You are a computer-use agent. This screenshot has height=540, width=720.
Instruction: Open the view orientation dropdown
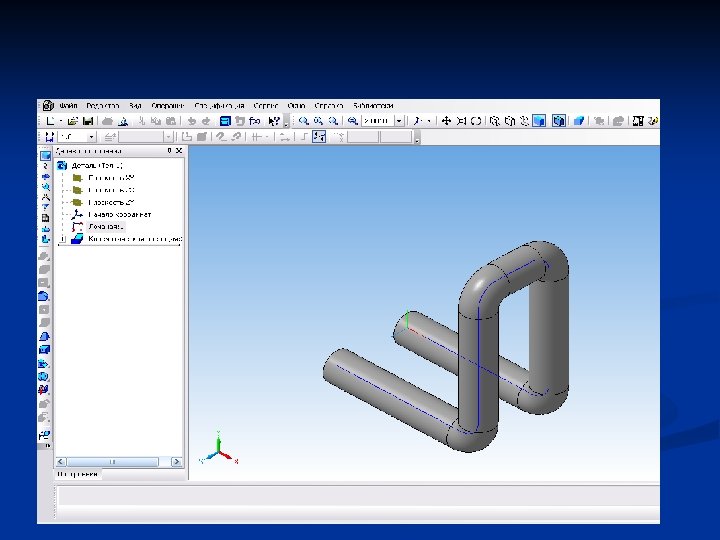[429, 121]
